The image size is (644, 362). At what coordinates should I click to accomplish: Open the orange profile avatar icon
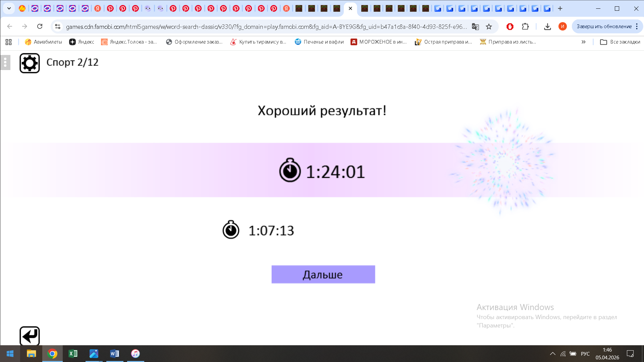pos(563,26)
